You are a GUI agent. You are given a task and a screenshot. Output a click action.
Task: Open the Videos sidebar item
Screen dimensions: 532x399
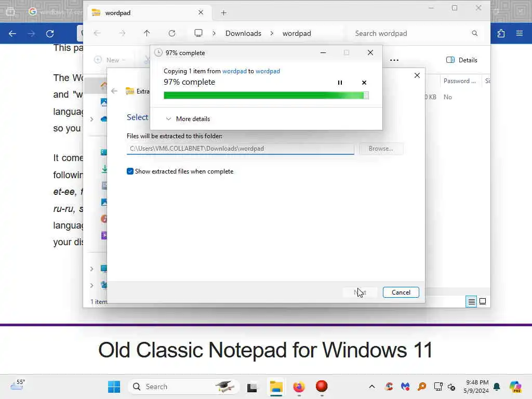pyautogui.click(x=104, y=235)
